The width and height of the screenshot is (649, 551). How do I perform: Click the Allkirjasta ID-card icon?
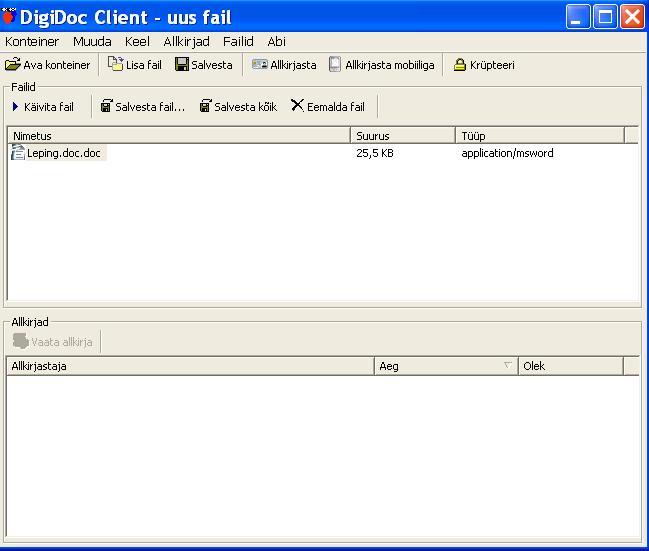(259, 65)
